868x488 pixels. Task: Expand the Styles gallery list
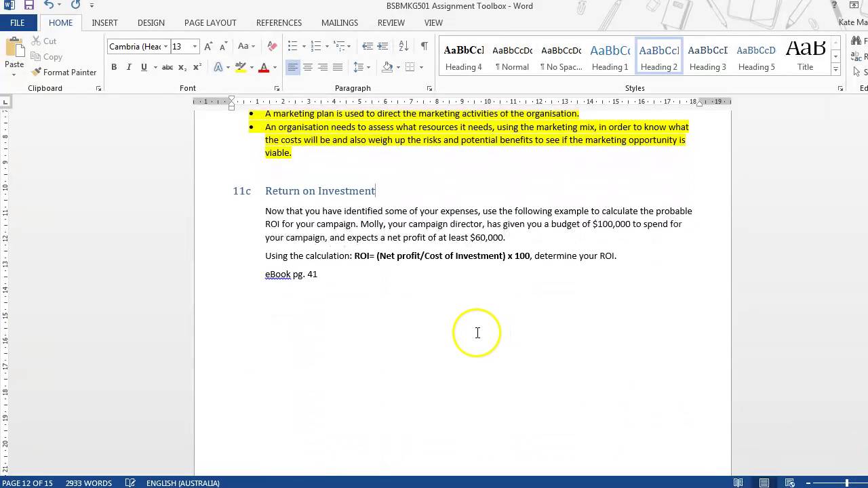[835, 70]
